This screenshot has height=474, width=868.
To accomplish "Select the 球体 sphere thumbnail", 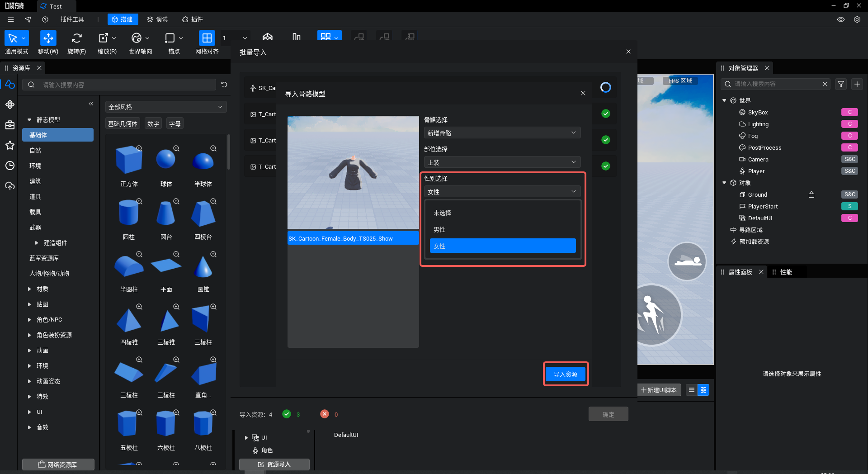I will click(x=166, y=160).
